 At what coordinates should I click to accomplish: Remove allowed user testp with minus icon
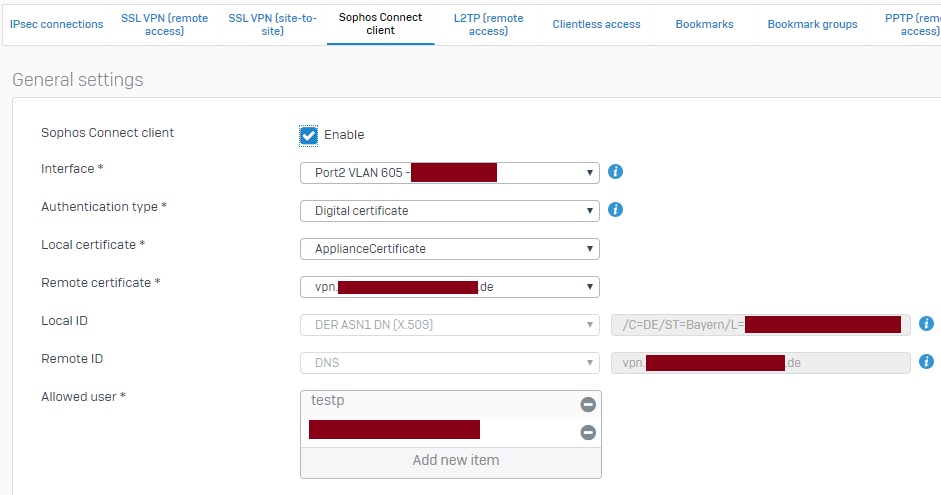click(588, 404)
